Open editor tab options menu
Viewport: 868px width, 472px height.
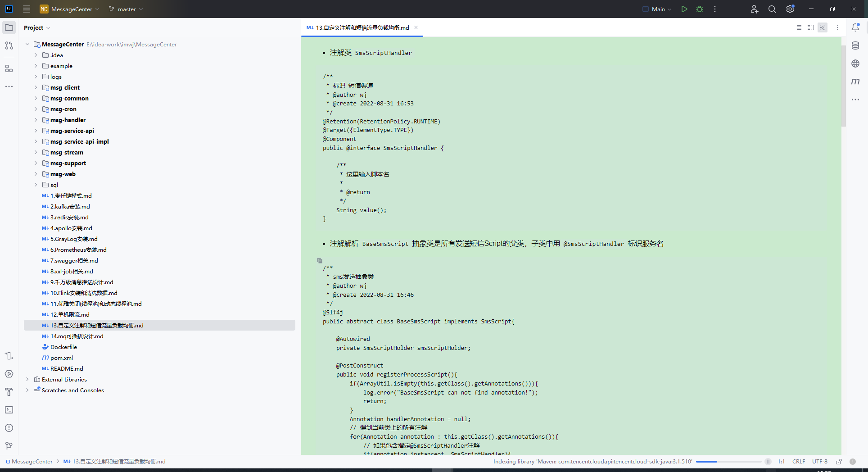pyautogui.click(x=837, y=27)
